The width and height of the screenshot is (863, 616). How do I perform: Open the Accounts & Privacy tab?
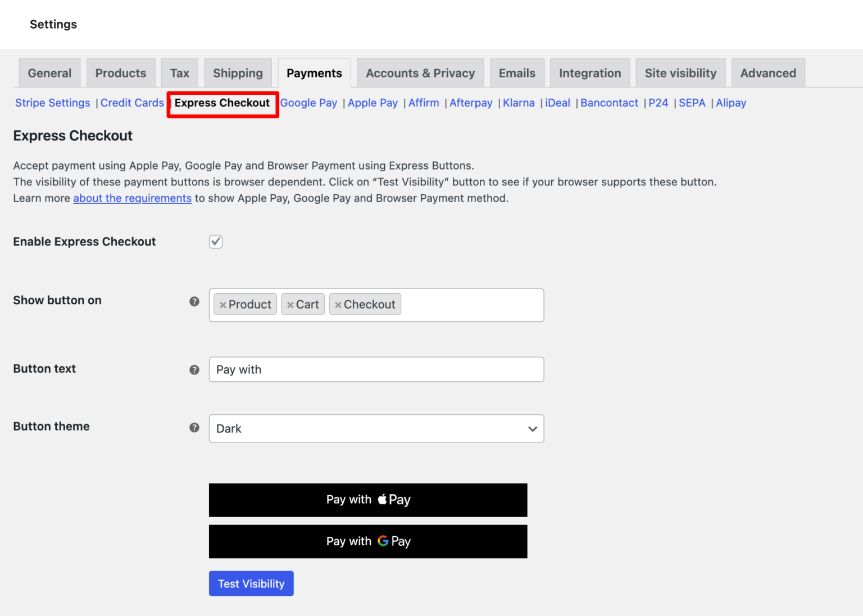click(420, 72)
